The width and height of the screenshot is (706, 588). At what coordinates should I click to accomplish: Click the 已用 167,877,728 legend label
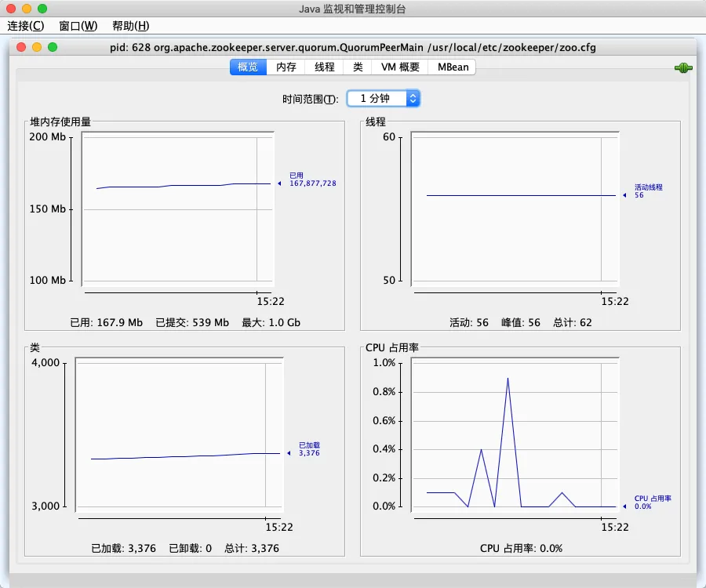[312, 180]
